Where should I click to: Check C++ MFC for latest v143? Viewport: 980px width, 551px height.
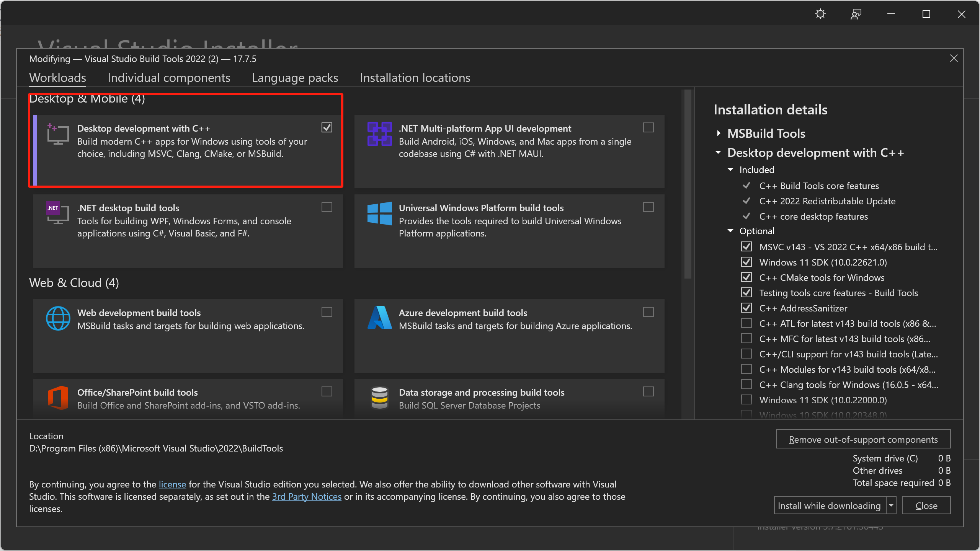(746, 338)
